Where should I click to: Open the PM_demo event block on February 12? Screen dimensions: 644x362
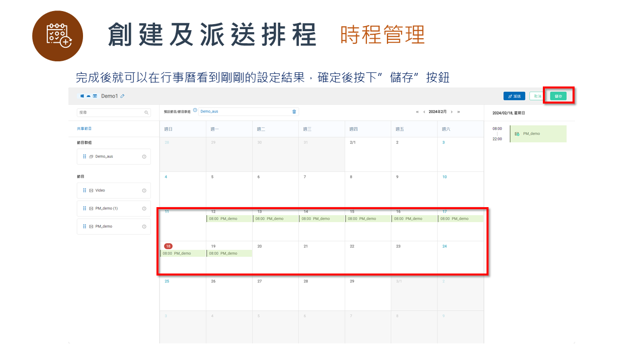pyautogui.click(x=229, y=218)
